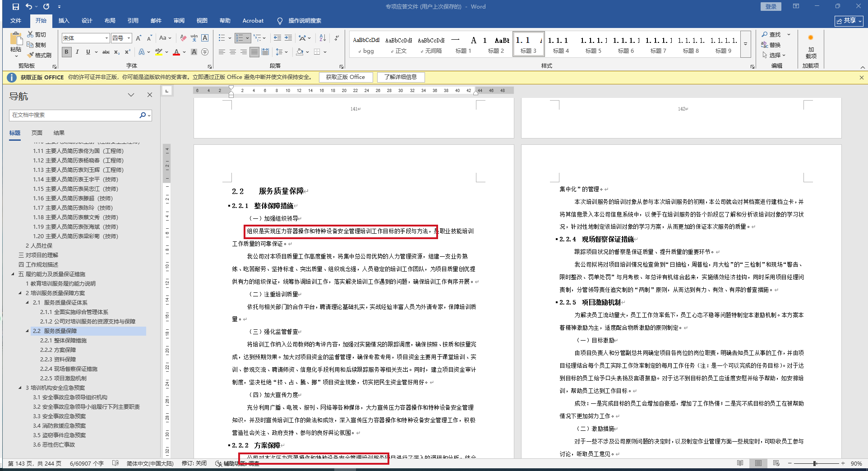
Task: Copy the selection with 复制
Action: point(37,45)
